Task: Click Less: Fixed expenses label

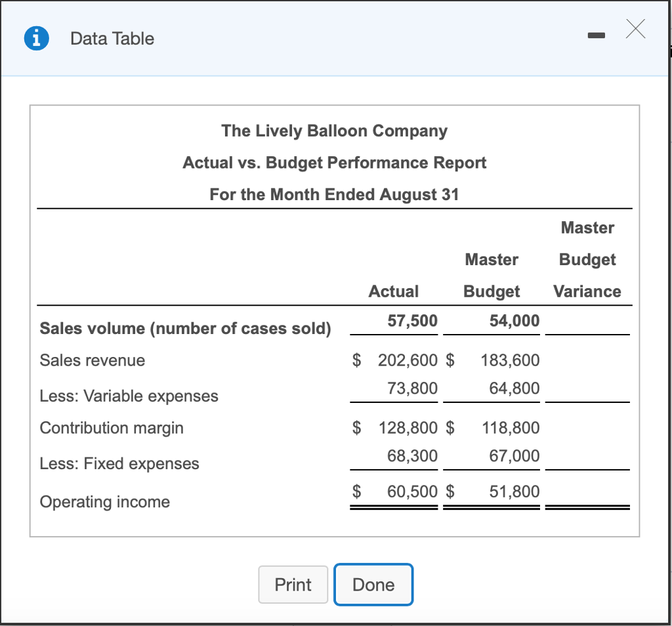Action: (x=119, y=464)
